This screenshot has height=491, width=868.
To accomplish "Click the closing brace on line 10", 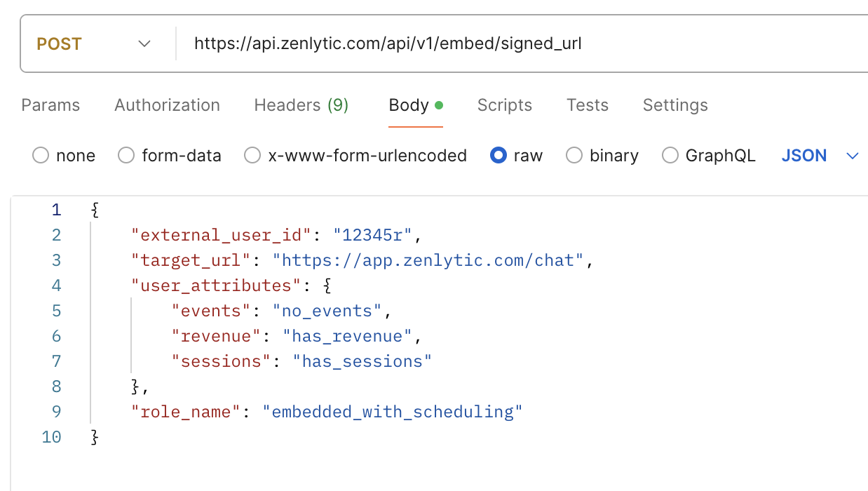I will pyautogui.click(x=95, y=437).
